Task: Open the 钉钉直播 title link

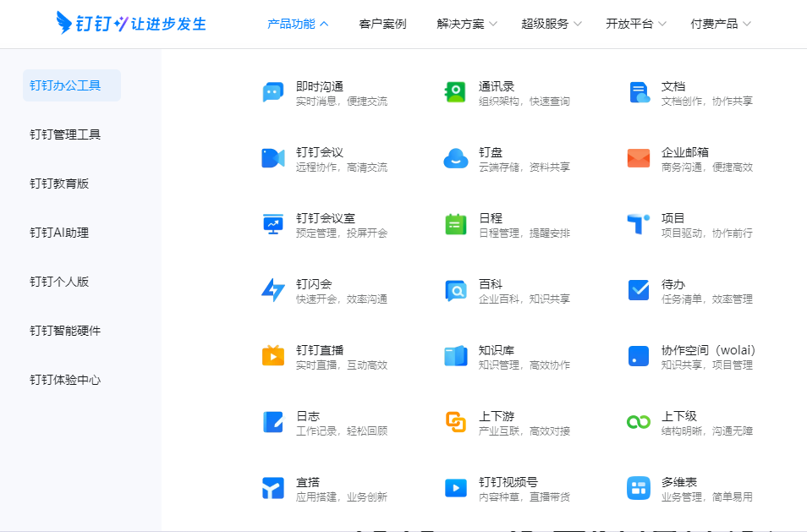Action: (320, 350)
